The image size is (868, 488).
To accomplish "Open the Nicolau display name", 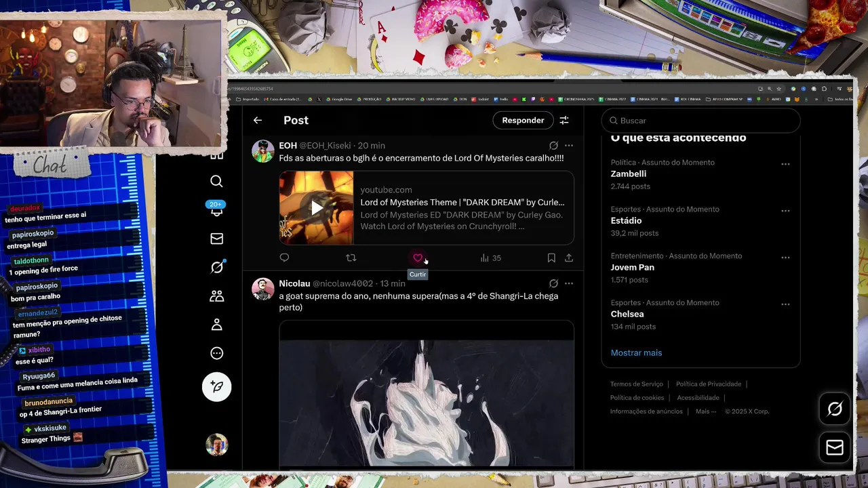I will click(294, 283).
